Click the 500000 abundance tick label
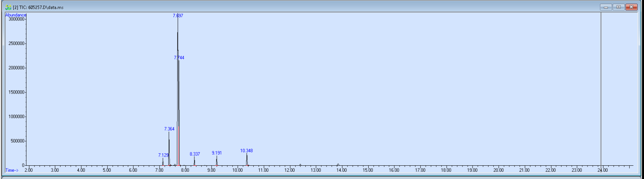 [18, 141]
